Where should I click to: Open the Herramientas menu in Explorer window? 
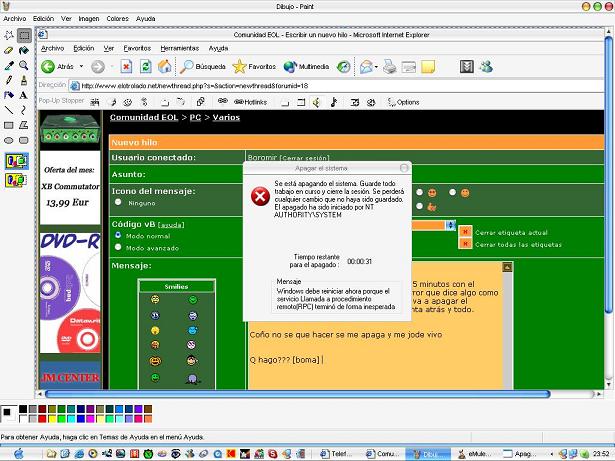pos(180,48)
